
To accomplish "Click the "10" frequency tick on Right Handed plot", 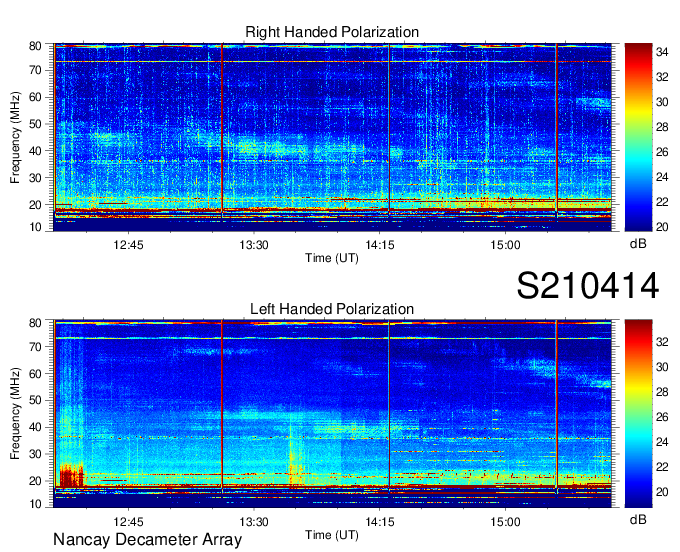I will point(36,227).
